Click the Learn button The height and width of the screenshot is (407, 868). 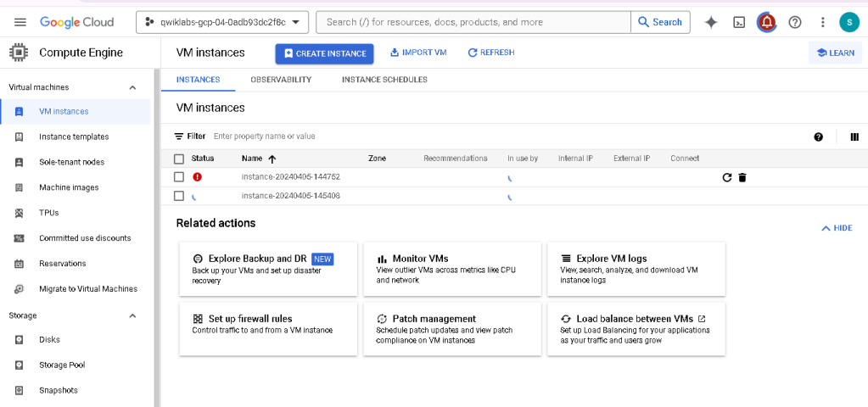(x=836, y=53)
